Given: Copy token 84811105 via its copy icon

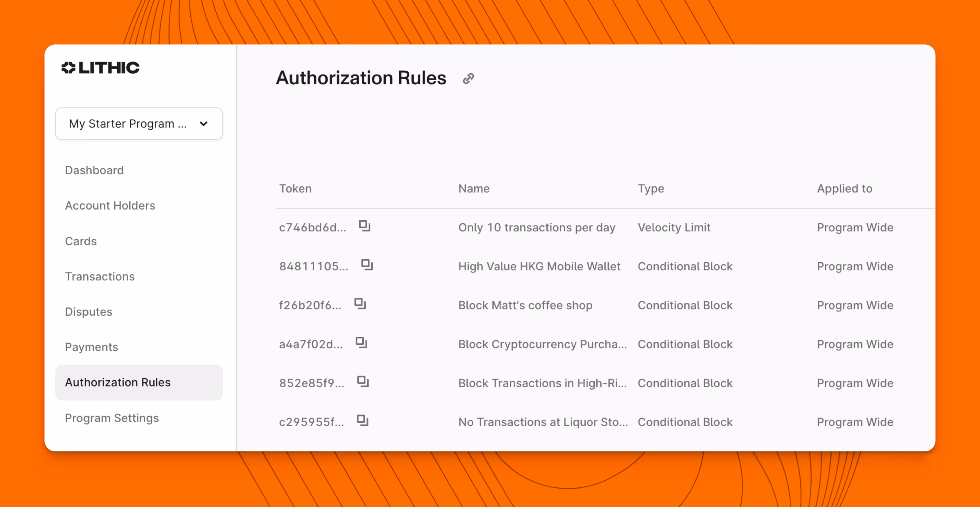Looking at the screenshot, I should [367, 265].
